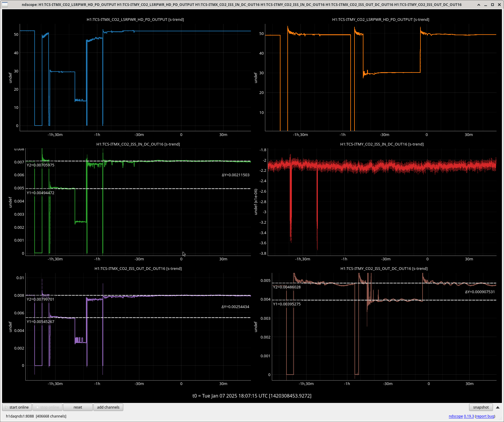The image size is (504, 422).
Task: Shade the window with the up-arrow icon
Action: (479, 4)
